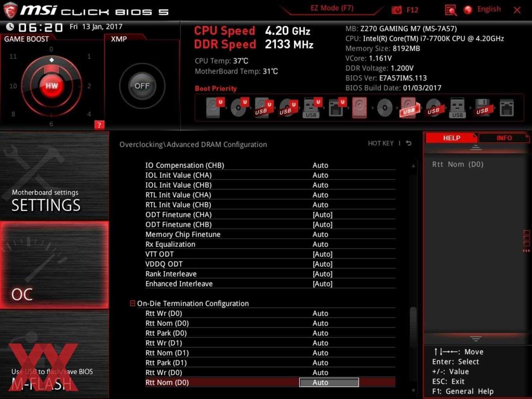Open ODT Finetune (CHA) [Auto] dropdown
This screenshot has width=532, height=399.
point(323,214)
